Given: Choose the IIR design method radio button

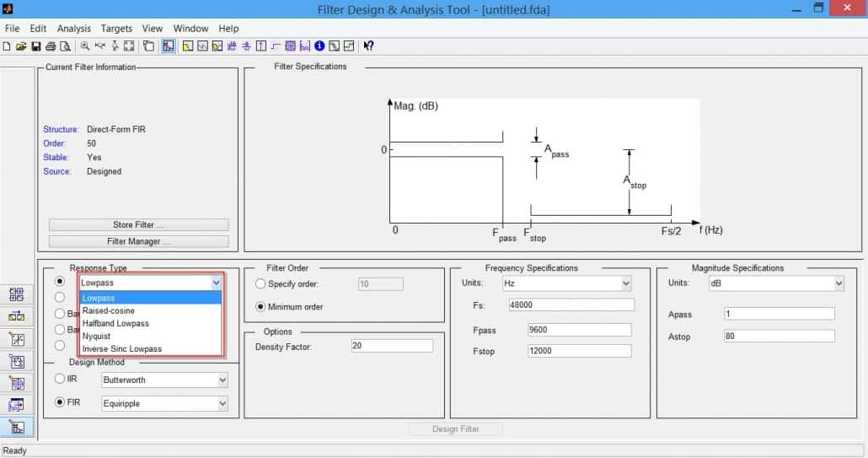Looking at the screenshot, I should tap(60, 379).
